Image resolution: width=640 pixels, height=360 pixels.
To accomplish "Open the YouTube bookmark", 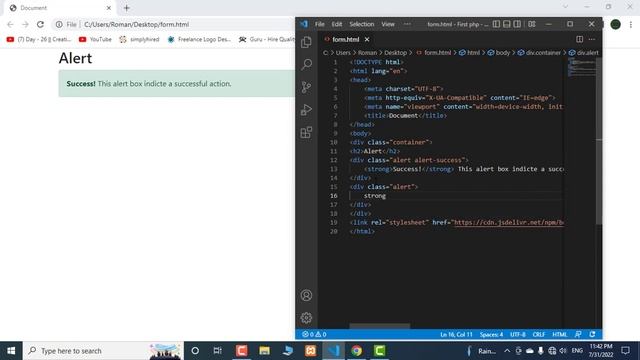I will (x=95, y=39).
